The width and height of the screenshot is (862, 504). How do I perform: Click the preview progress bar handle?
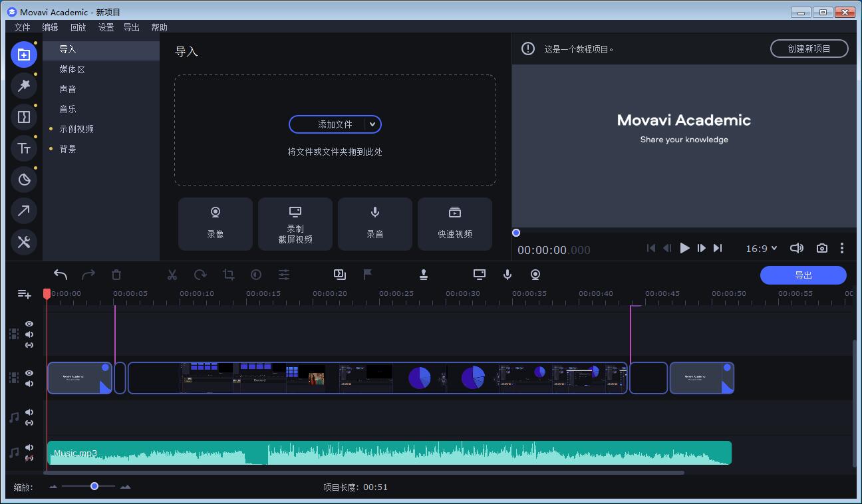coord(516,233)
